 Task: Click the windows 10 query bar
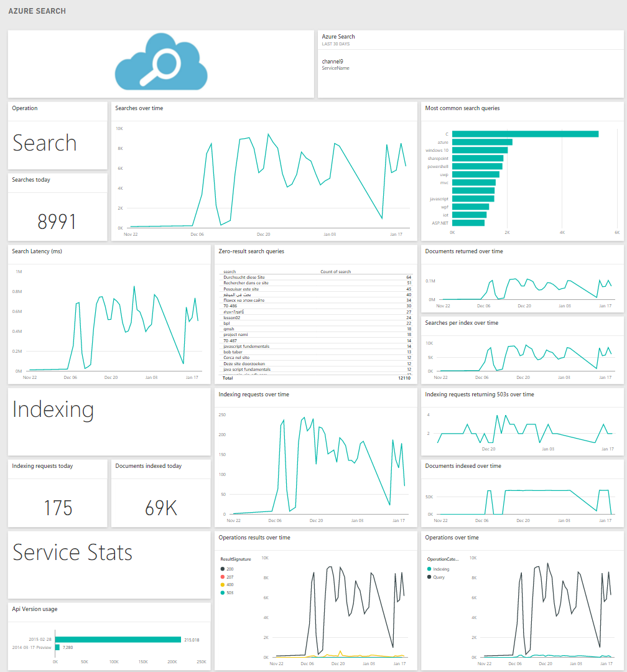(x=480, y=150)
